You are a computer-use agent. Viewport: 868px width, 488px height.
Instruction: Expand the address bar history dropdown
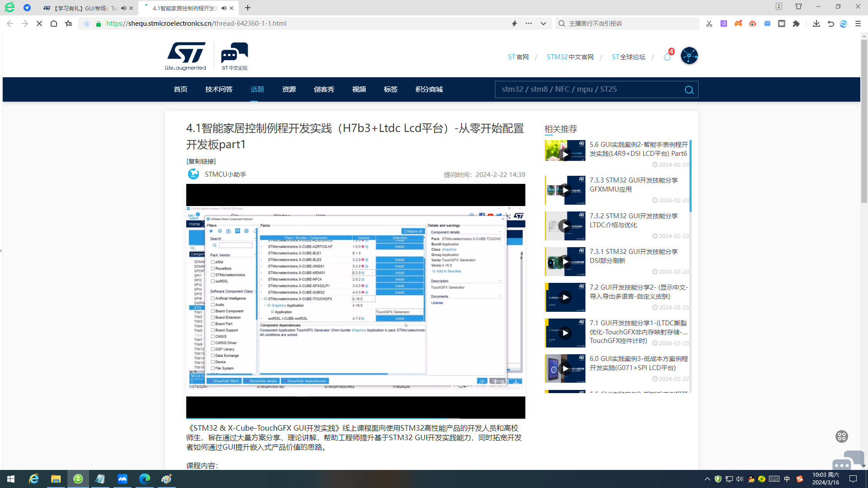pyautogui.click(x=543, y=23)
